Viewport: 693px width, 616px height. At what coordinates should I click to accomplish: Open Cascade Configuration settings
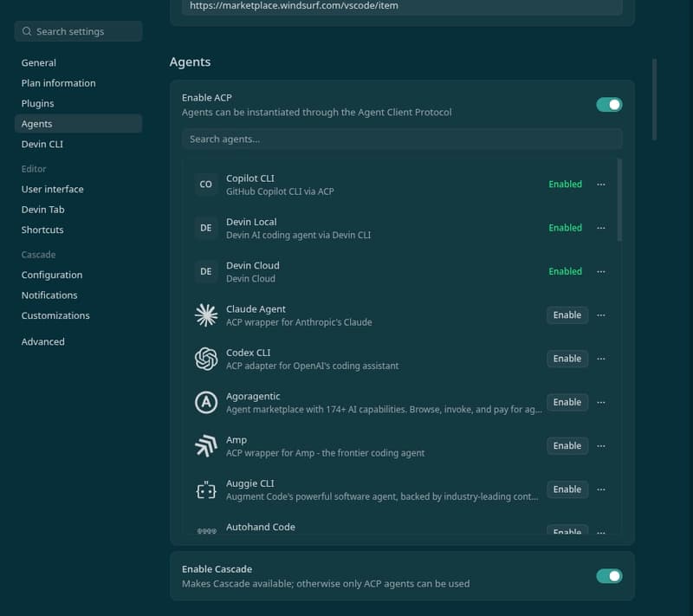click(78, 275)
